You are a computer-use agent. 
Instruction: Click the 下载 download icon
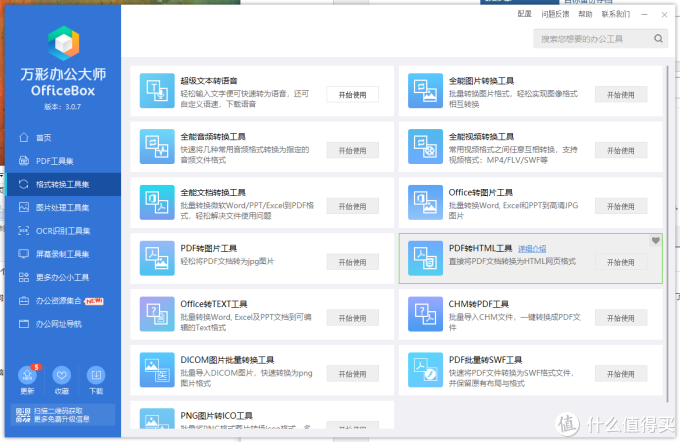click(x=96, y=375)
